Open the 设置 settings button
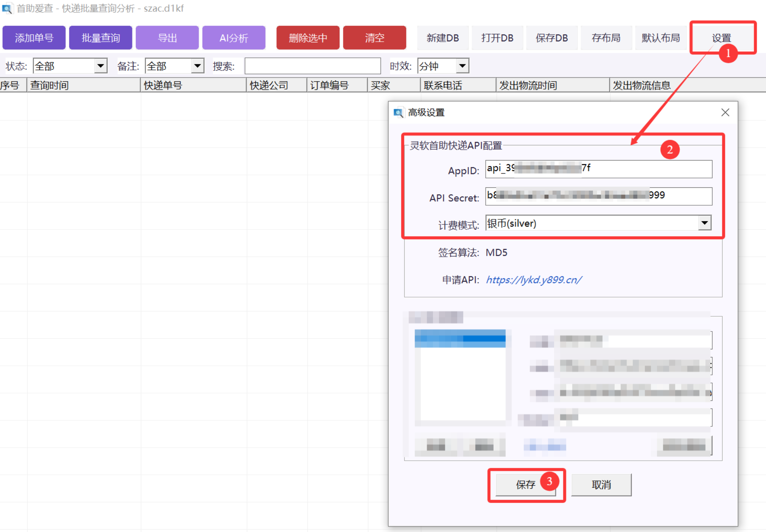Image resolution: width=766 pixels, height=532 pixels. click(722, 38)
